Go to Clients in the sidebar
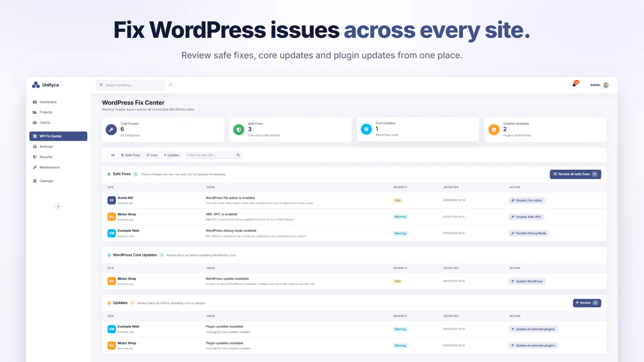The width and height of the screenshot is (644, 362). 58,123
